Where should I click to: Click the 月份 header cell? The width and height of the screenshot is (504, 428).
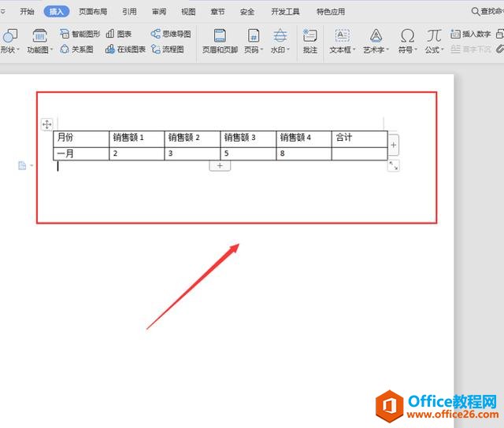(x=81, y=138)
